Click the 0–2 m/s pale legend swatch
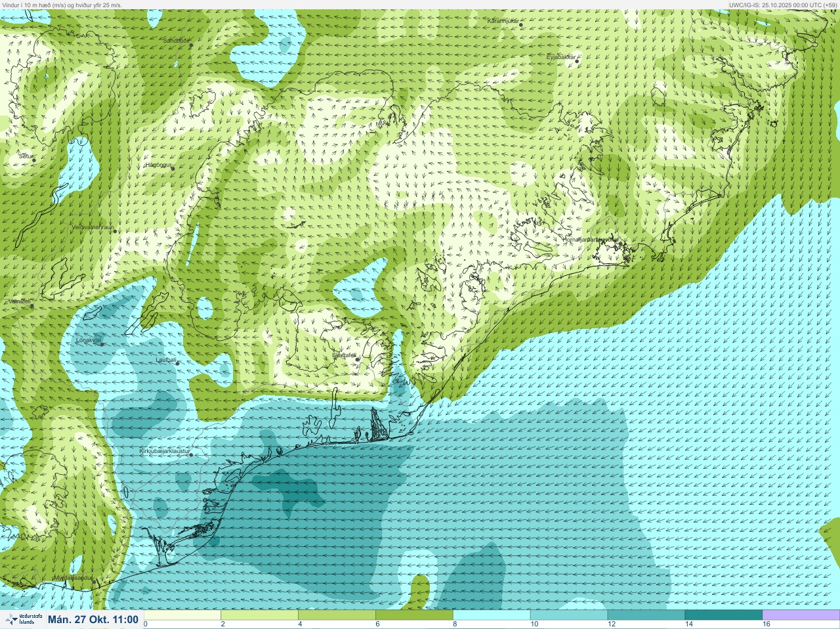 182,615
